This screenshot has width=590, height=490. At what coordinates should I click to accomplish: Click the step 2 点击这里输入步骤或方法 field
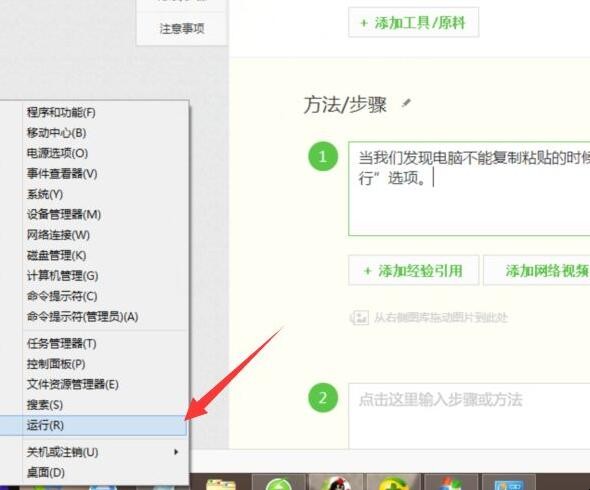point(469,416)
